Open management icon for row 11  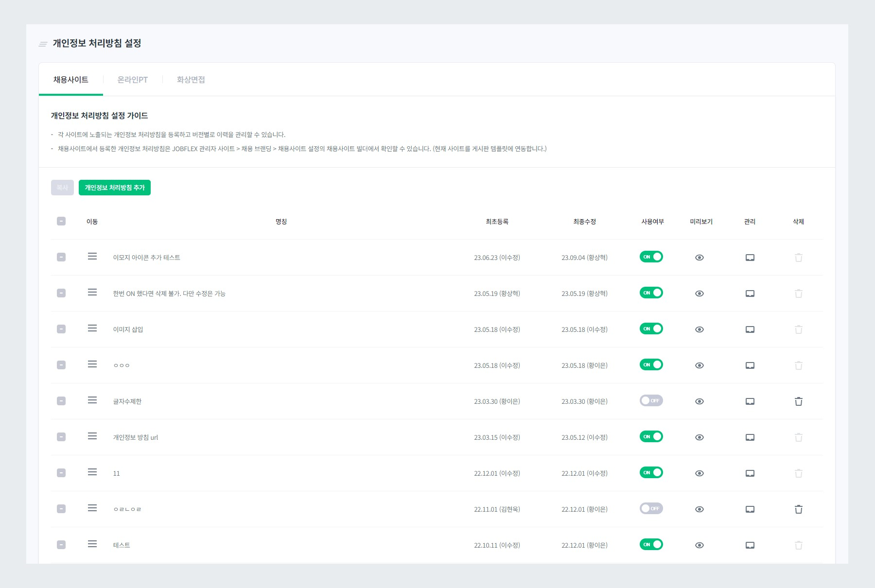(750, 473)
